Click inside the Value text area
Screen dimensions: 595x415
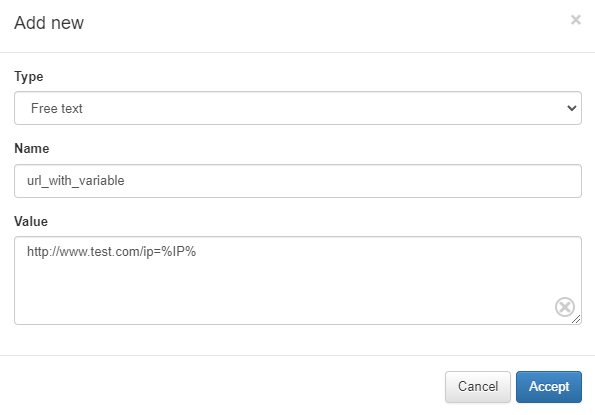coord(298,281)
